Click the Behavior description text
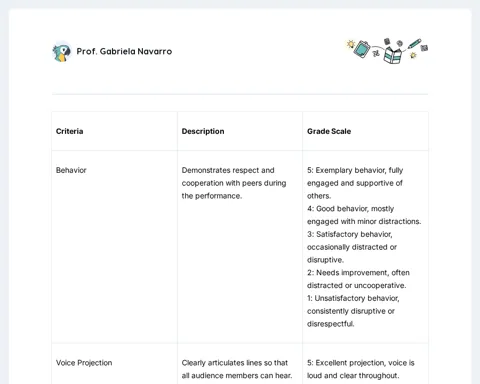 (x=234, y=183)
